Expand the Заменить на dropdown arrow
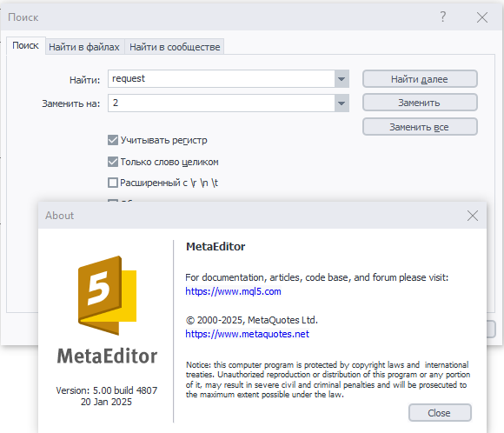The image size is (504, 433). pos(342,103)
